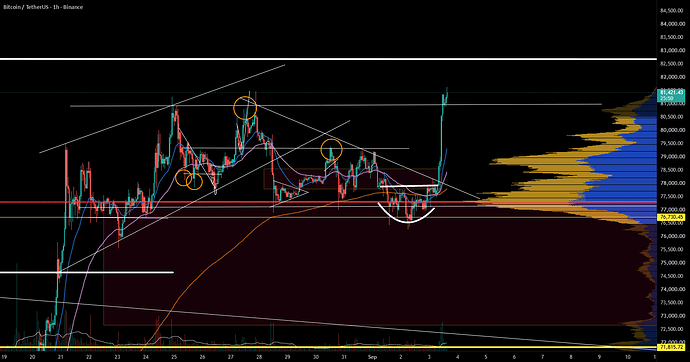The image size is (690, 362).
Task: Click the 79,000.00 price axis label
Action: coord(673,157)
